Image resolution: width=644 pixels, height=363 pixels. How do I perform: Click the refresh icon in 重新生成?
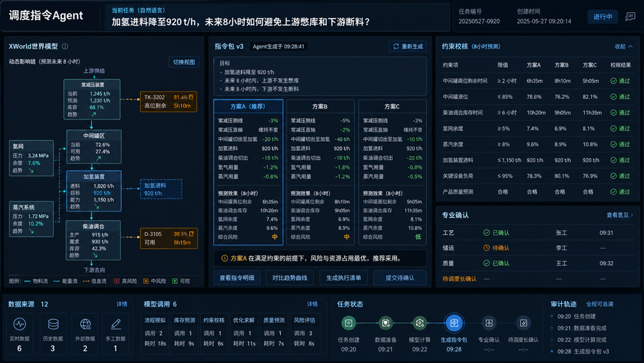click(396, 47)
